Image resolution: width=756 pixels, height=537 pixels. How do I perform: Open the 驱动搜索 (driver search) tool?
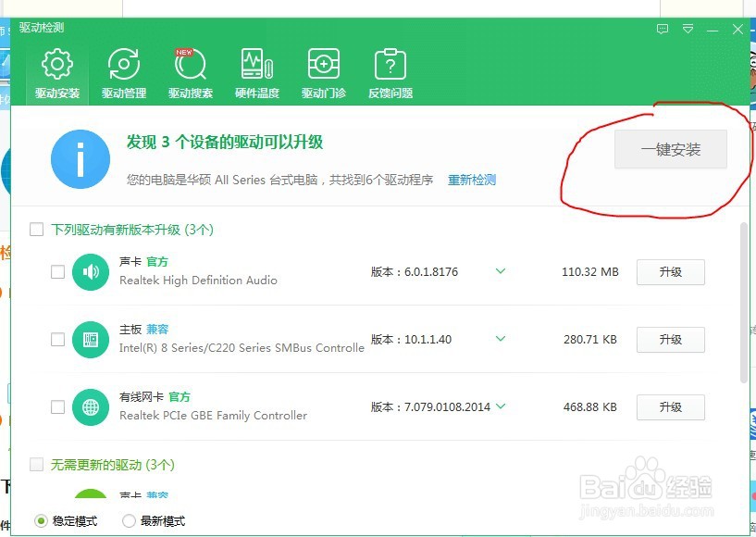[x=191, y=69]
